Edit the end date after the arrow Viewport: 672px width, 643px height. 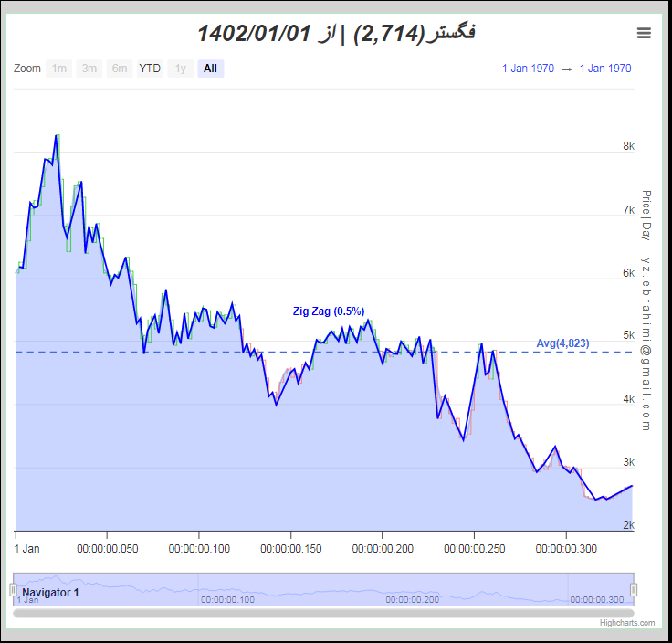(605, 69)
